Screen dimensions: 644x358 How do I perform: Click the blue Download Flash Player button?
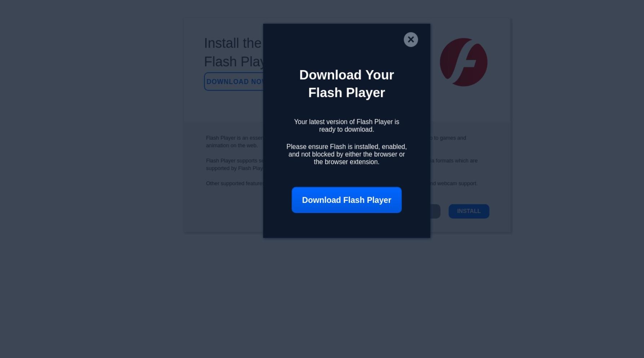point(346,200)
